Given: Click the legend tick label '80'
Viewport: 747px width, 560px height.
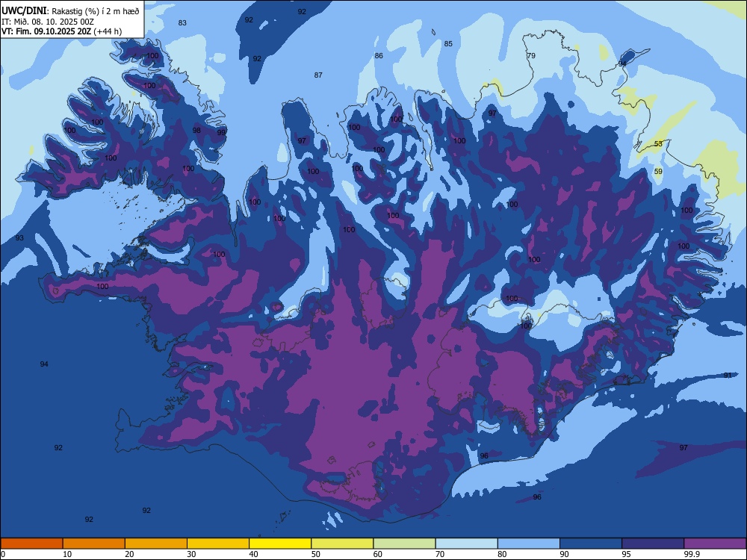Looking at the screenshot, I should tap(503, 554).
